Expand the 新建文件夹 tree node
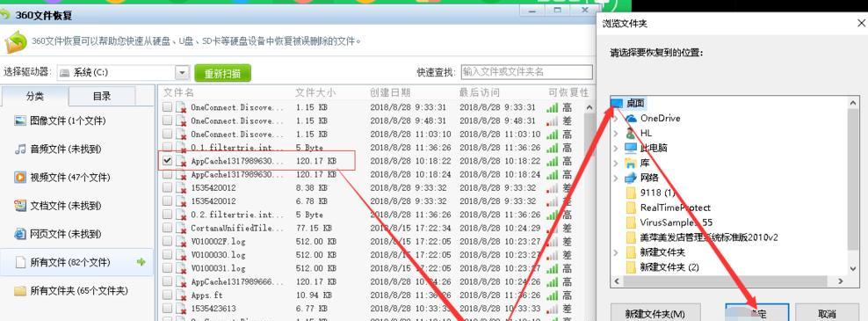Image resolution: width=868 pixels, height=321 pixels. point(616,252)
